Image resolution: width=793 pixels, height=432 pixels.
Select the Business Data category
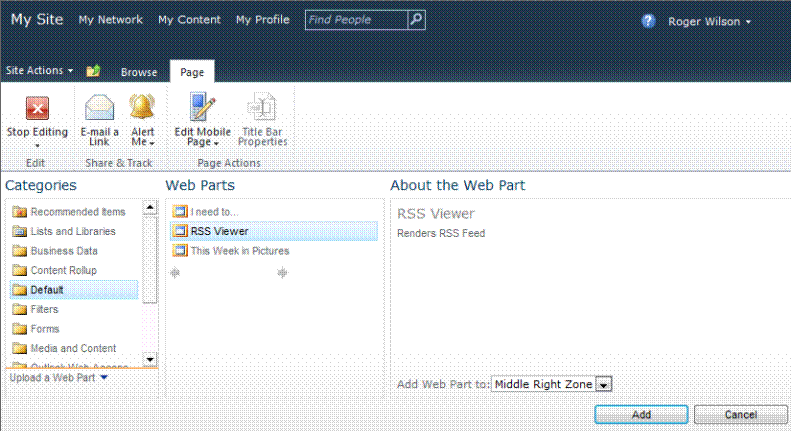74,251
